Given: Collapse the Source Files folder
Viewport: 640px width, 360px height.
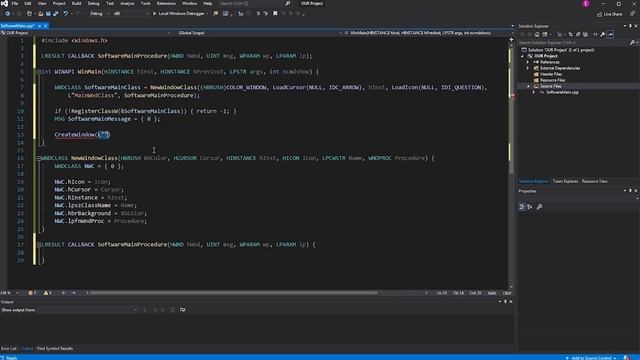Looking at the screenshot, I should click(528, 86).
